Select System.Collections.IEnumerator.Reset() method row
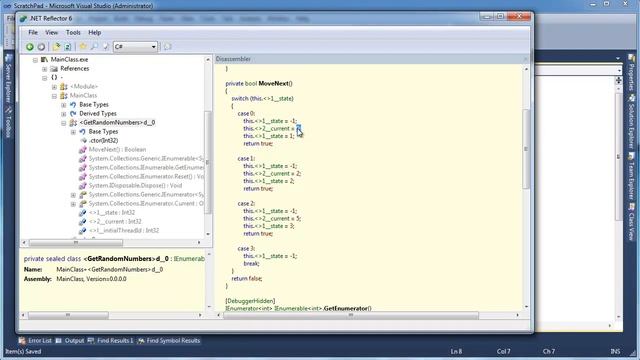This screenshot has width=640, height=360. (x=146, y=176)
